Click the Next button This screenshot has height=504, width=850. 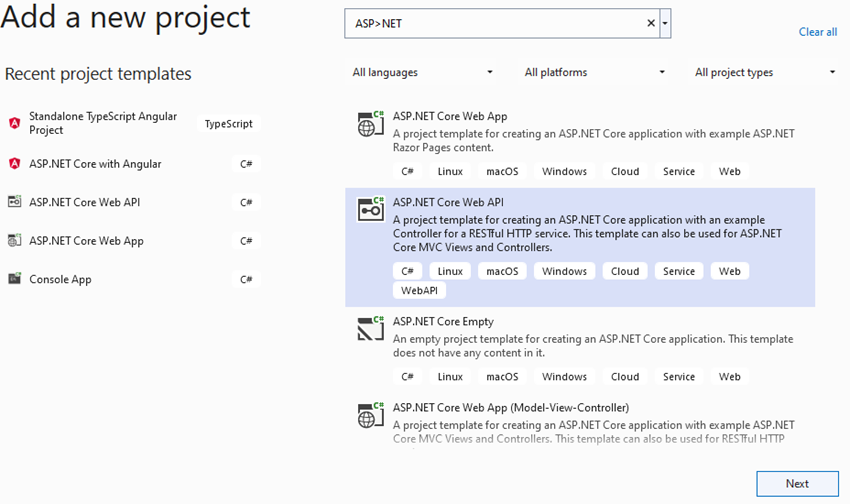point(797,483)
